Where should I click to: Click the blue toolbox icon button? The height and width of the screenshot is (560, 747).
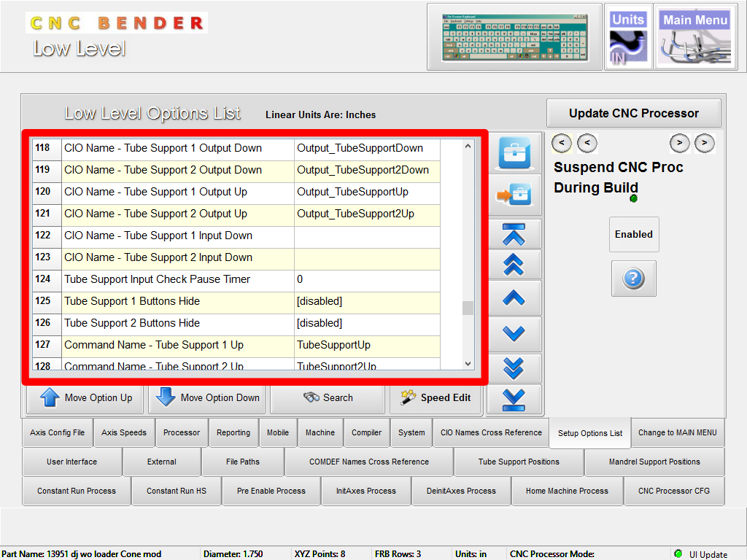pyautogui.click(x=514, y=154)
